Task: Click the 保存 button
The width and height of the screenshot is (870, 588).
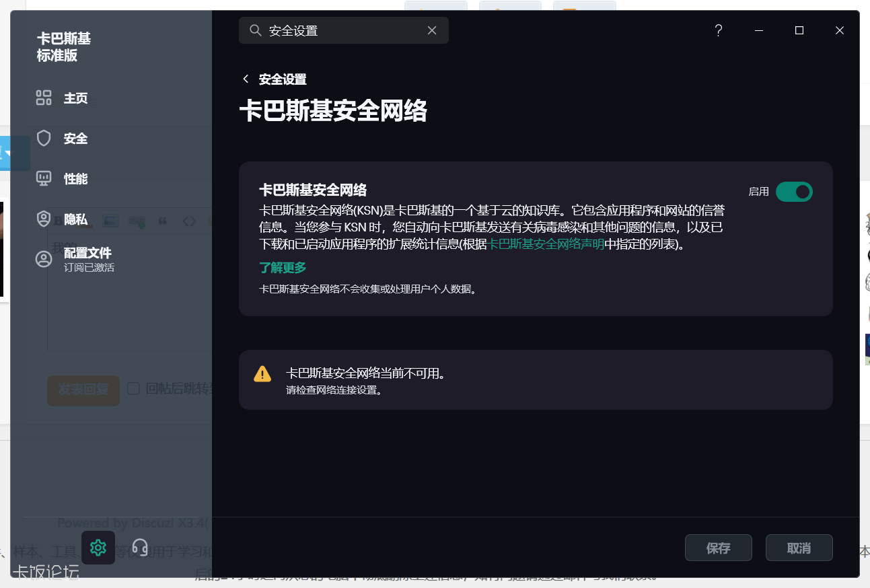Action: [x=718, y=548]
